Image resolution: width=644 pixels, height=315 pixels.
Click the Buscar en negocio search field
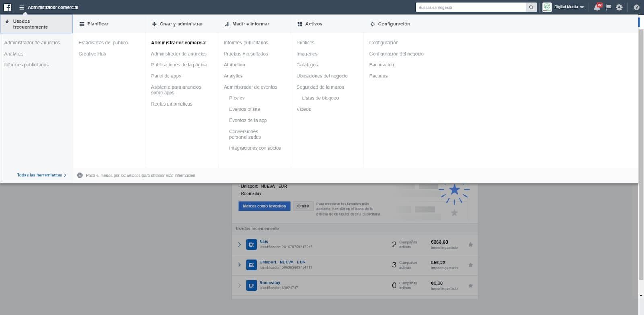coord(471,7)
